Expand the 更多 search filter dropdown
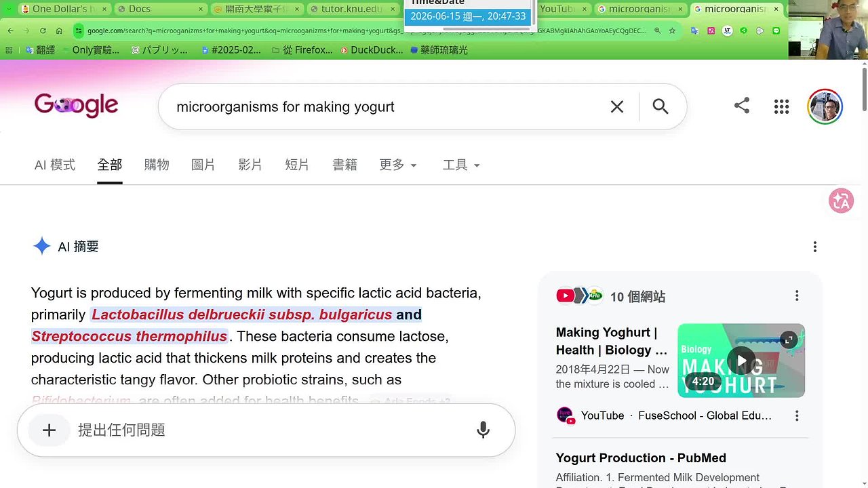Image resolution: width=868 pixels, height=488 pixels. pyautogui.click(x=398, y=165)
